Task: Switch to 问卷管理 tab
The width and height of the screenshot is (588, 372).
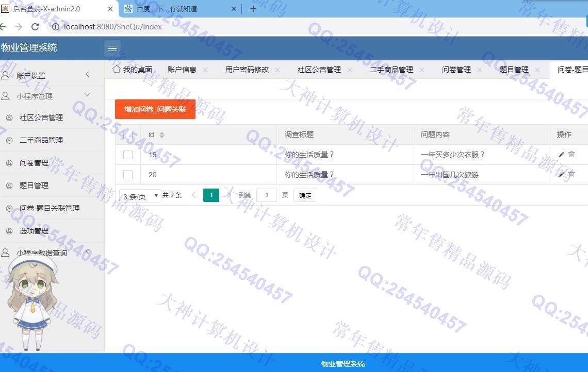Action: (x=456, y=70)
